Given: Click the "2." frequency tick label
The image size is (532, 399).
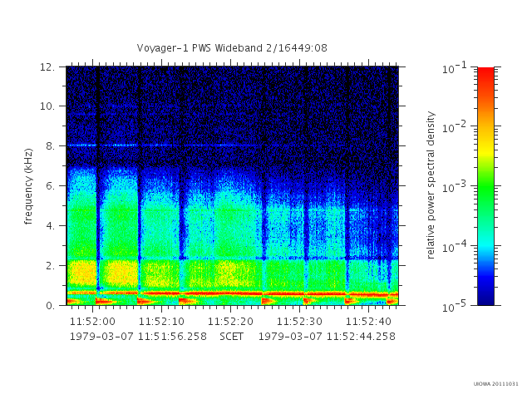Looking at the screenshot, I should 51,266.
